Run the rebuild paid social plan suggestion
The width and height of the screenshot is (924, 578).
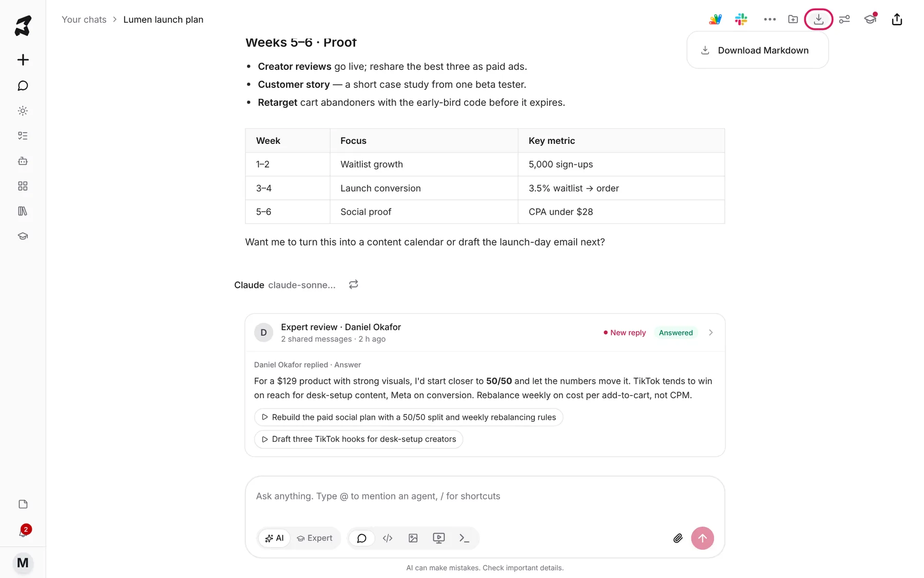click(409, 417)
